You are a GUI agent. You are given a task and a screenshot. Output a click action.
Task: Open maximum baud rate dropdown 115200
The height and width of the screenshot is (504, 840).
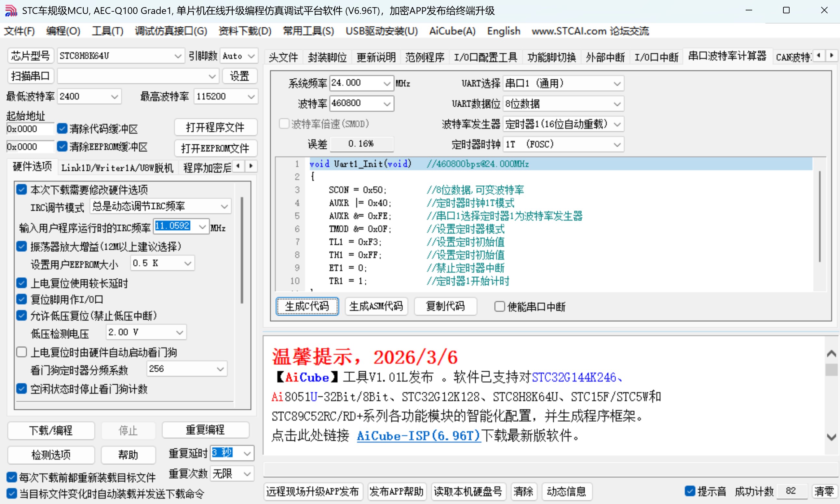click(226, 97)
